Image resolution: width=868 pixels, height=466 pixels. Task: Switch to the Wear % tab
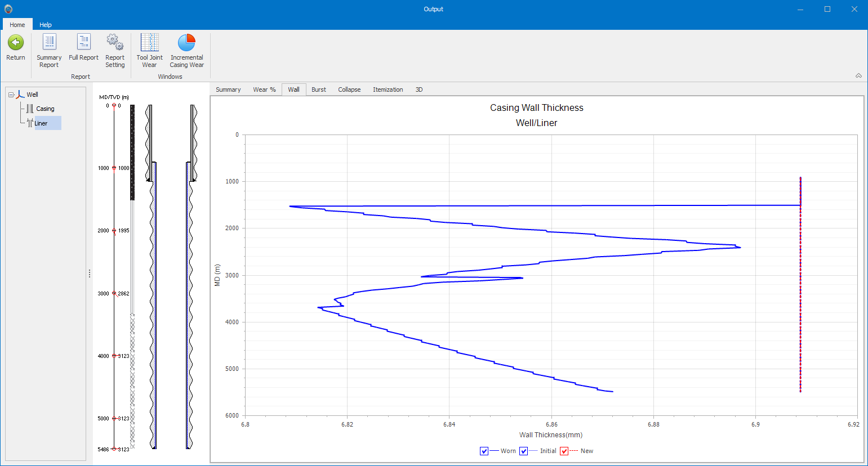tap(264, 89)
